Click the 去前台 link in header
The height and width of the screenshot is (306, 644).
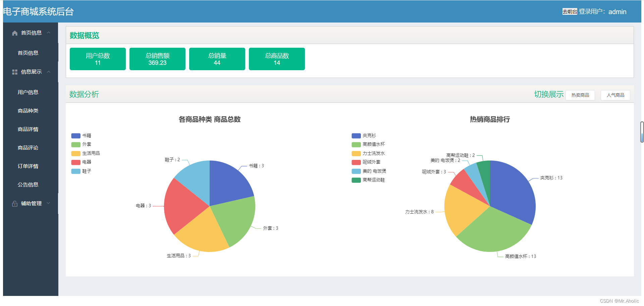point(570,12)
